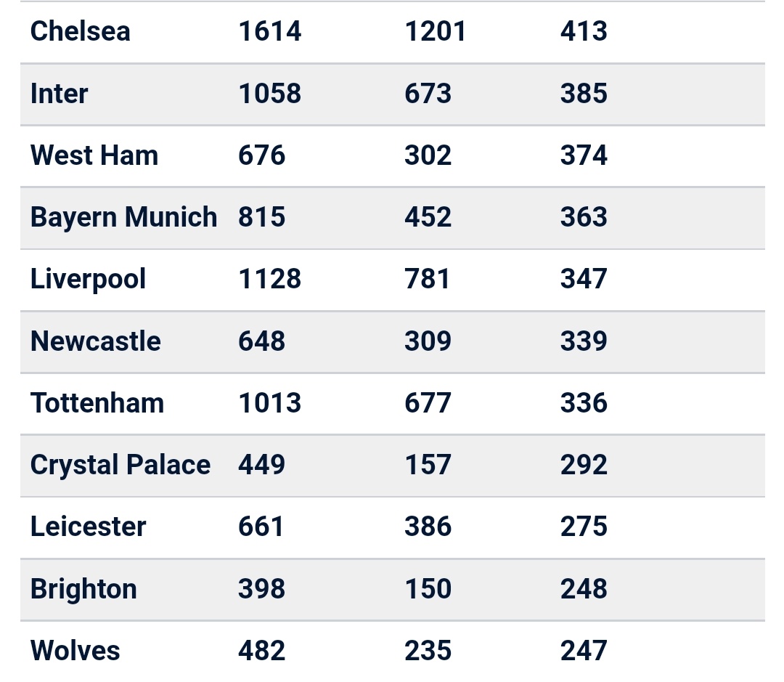Click Tottenham's 1013 value
The image size is (784, 682).
pos(269,403)
